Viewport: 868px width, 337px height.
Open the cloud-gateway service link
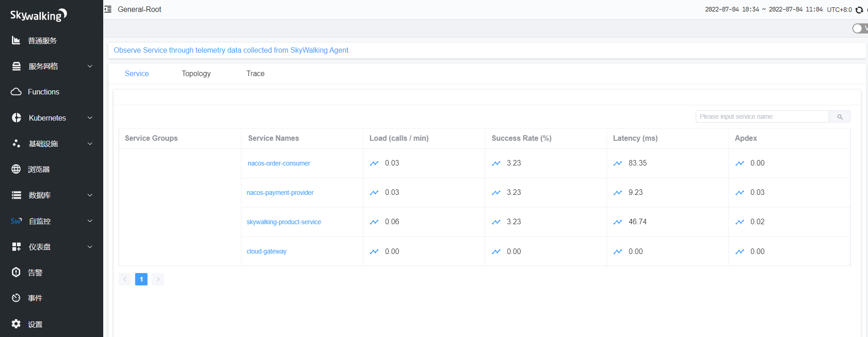[266, 252]
